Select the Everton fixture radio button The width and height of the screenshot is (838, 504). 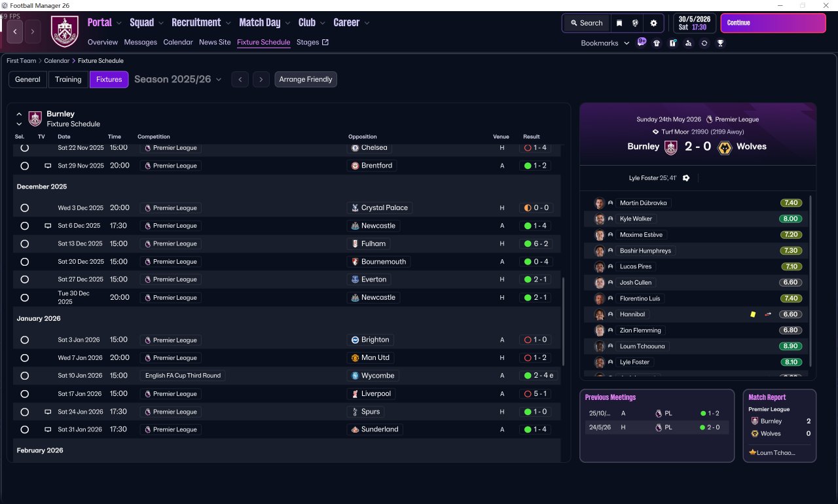pos(24,279)
